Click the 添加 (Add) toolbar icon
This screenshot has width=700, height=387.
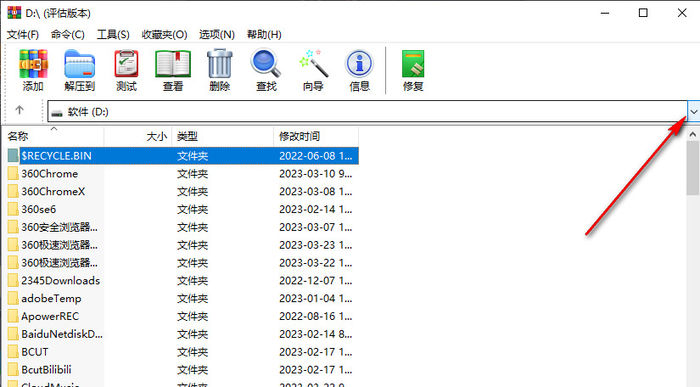click(33, 64)
